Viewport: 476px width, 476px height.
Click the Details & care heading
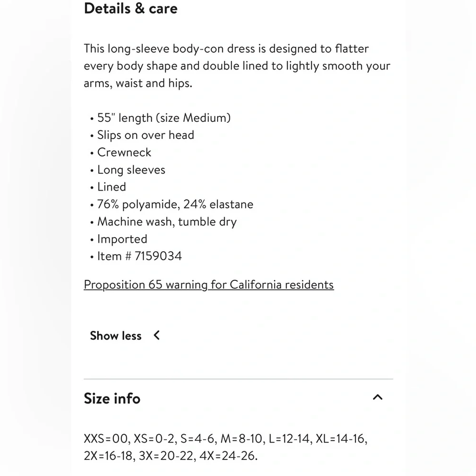[130, 9]
